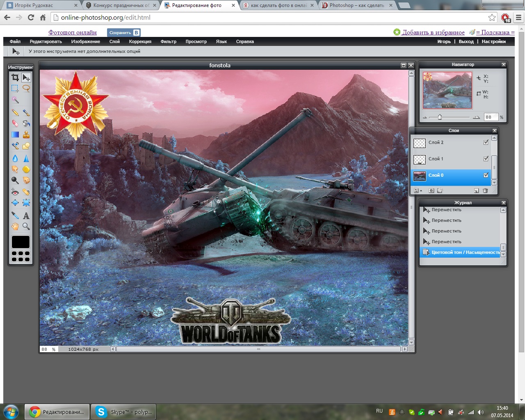The width and height of the screenshot is (525, 420).
Task: Select the Brush tool
Action: [26, 112]
